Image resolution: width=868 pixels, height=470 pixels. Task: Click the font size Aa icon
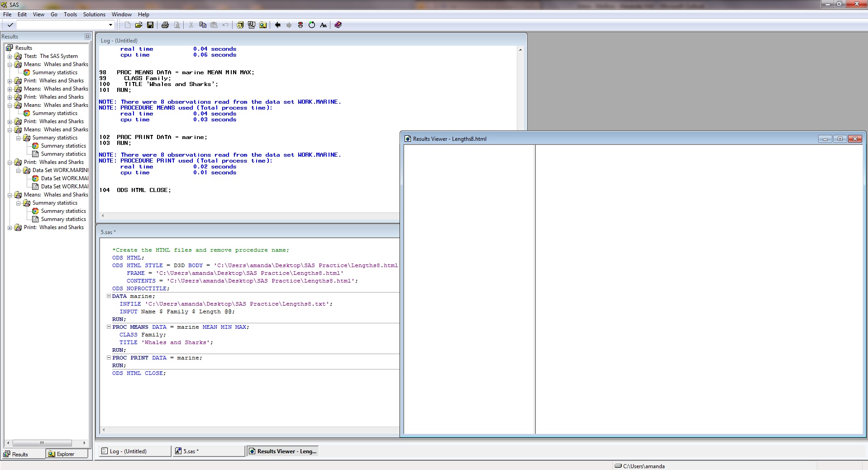(x=323, y=25)
